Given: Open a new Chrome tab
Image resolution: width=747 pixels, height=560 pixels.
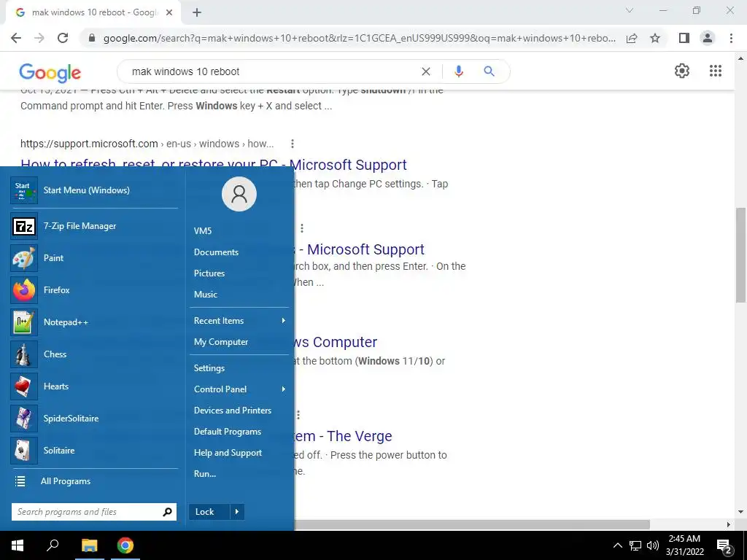Looking at the screenshot, I should point(197,13).
